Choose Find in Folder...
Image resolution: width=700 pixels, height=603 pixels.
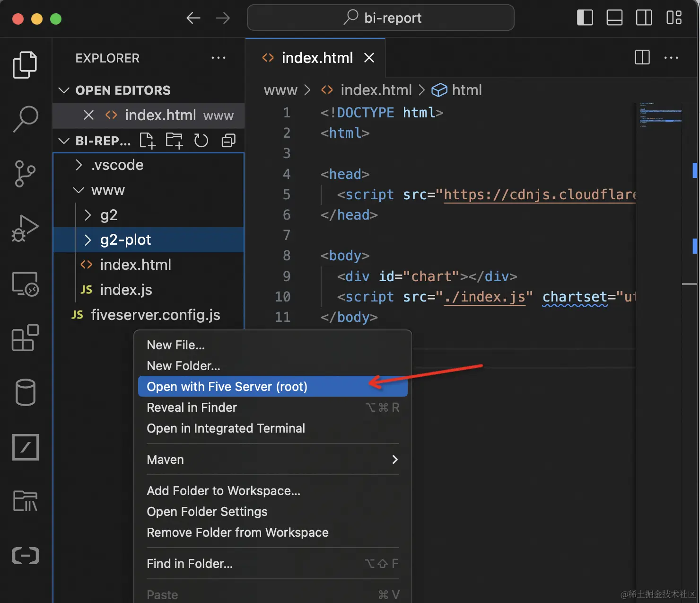(x=273, y=564)
